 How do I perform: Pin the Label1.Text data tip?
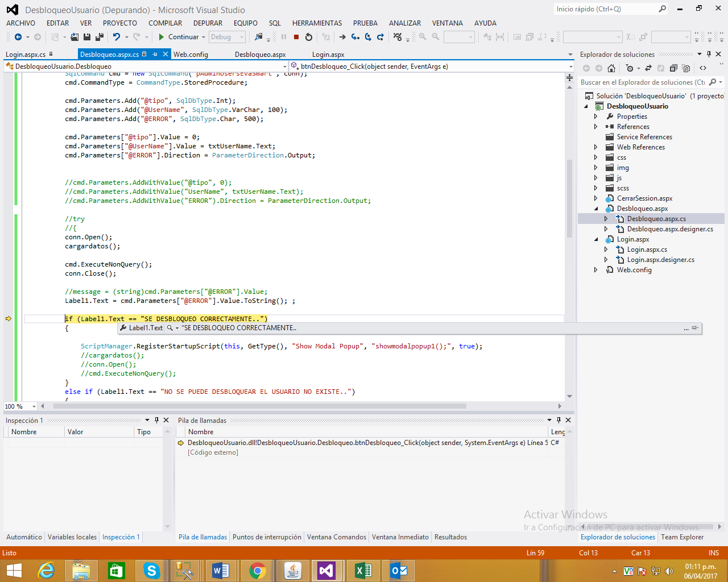point(695,328)
